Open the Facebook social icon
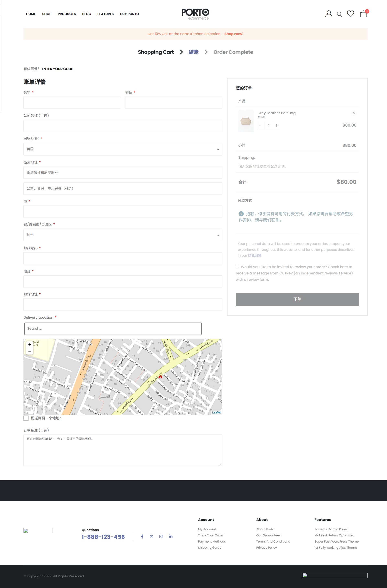Screen dimensions: 387x588 tap(142, 536)
